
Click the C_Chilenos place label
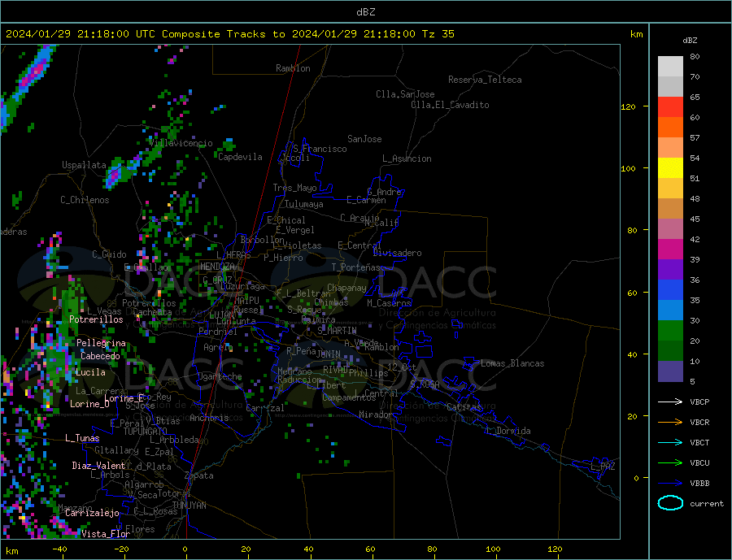coord(85,200)
